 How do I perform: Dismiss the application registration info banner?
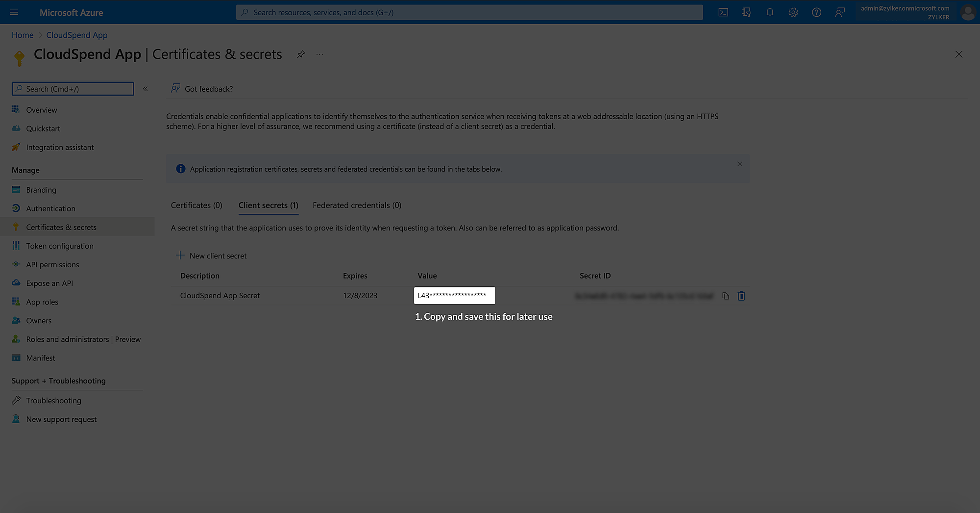point(739,164)
